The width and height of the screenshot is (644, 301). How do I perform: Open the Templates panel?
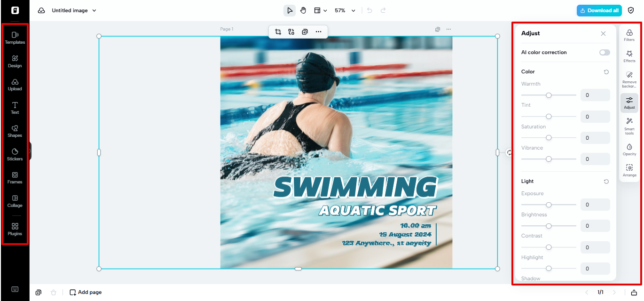(x=15, y=38)
